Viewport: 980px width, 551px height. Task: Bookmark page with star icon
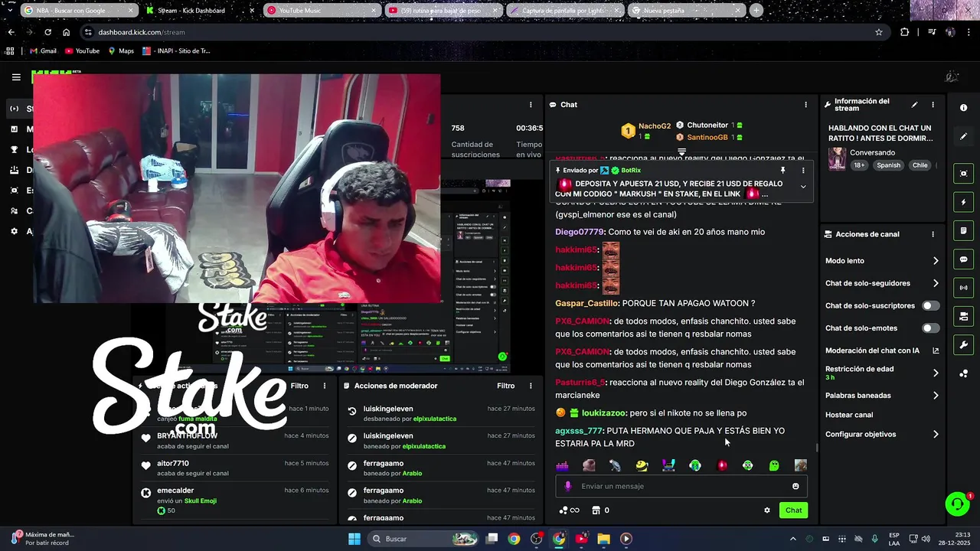[x=879, y=32]
